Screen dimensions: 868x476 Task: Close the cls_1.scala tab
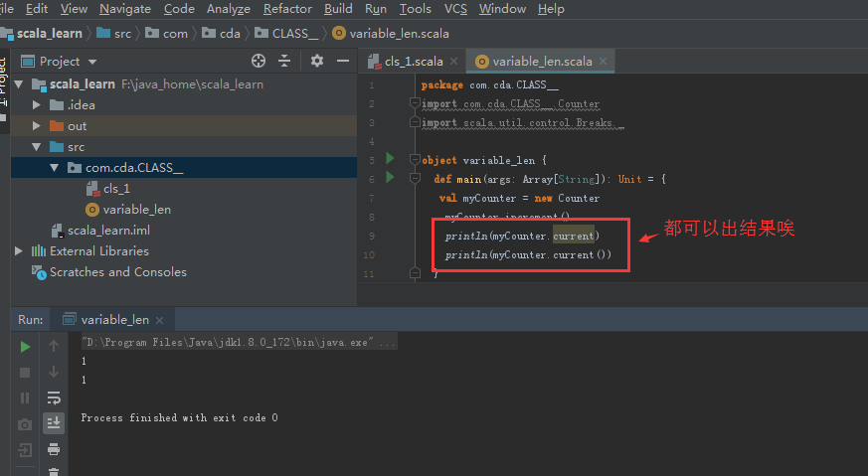[x=454, y=62]
